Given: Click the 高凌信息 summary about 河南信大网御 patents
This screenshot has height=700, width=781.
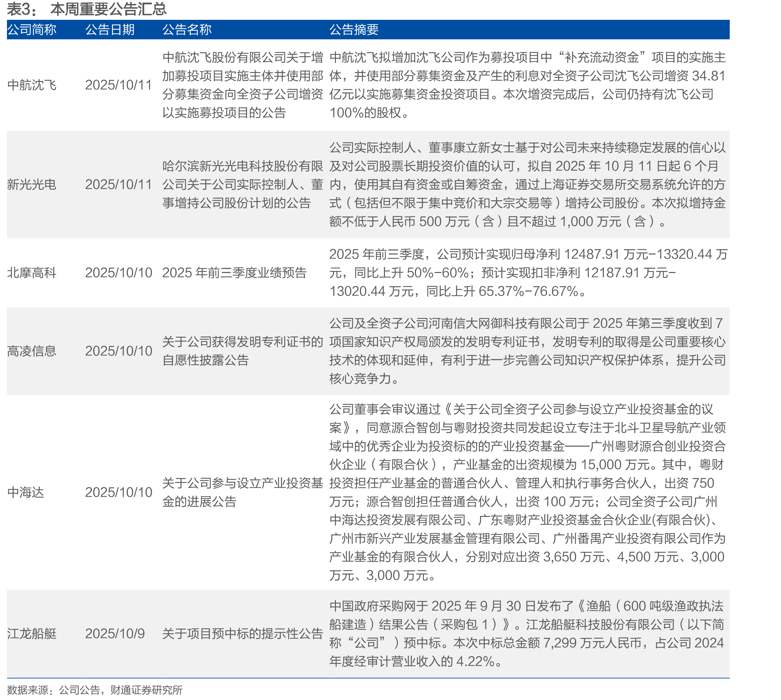Looking at the screenshot, I should [527, 351].
